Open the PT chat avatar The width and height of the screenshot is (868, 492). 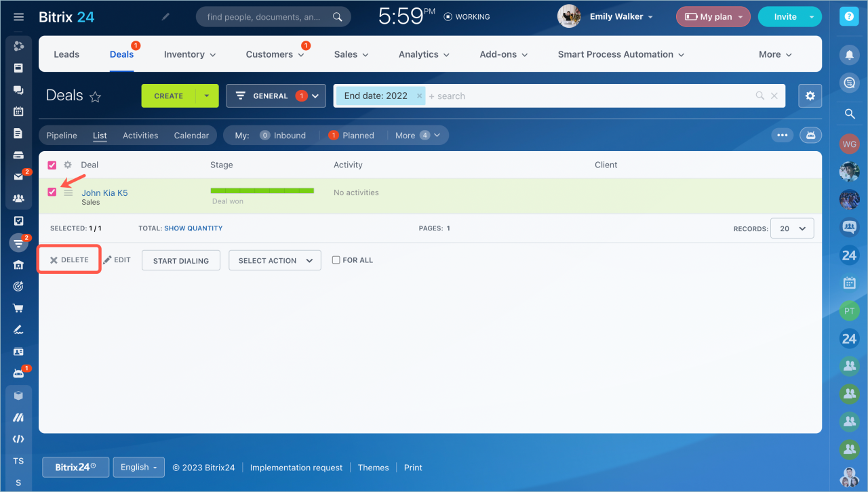(849, 311)
